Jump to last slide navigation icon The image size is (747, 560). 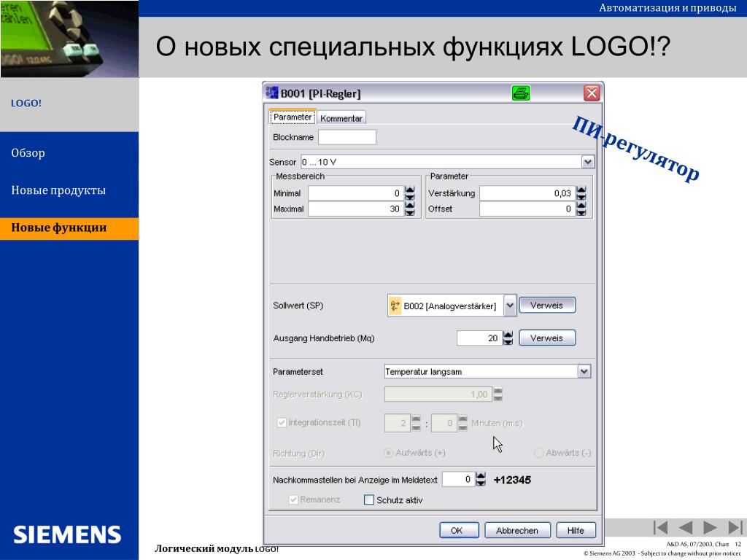735,527
